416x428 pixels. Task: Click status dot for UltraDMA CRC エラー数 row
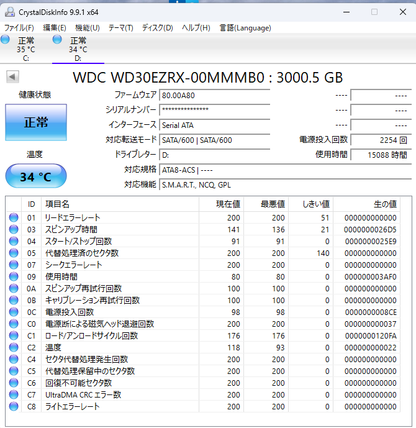(14, 395)
